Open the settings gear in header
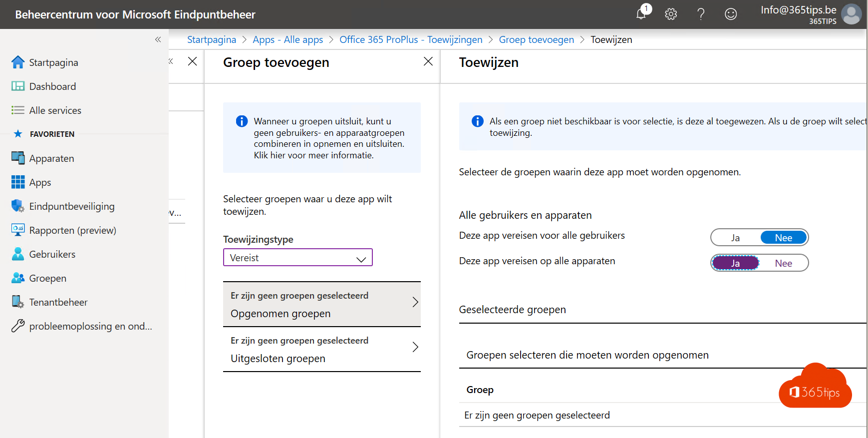 tap(671, 14)
